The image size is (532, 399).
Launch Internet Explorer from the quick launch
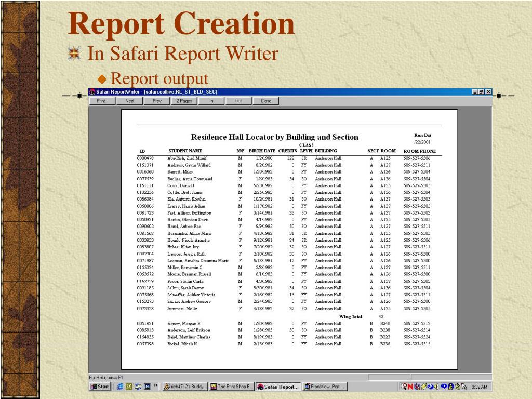(120, 387)
